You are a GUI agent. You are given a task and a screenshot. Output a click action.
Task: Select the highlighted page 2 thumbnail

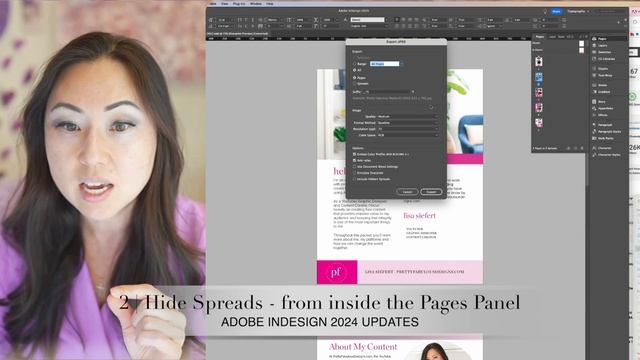pos(539,78)
